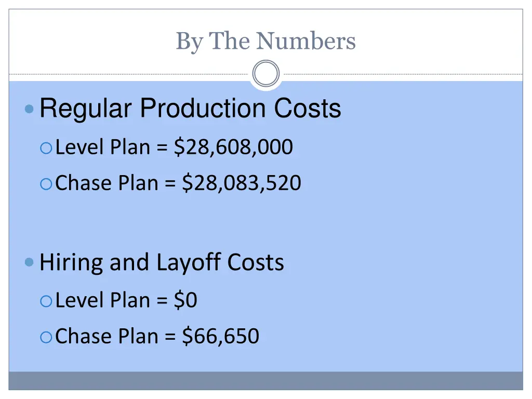This screenshot has height=399, width=532.
Task: Click the $0 value under Hiring costs
Action: (185, 300)
